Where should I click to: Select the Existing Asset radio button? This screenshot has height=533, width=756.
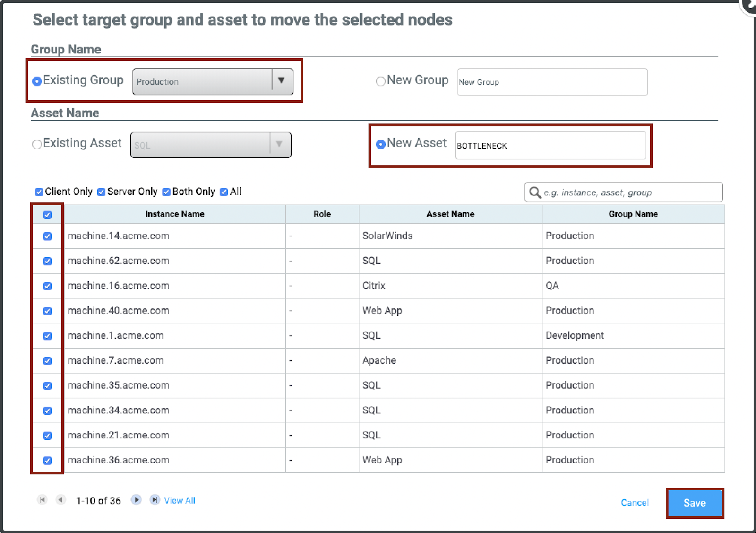37,144
